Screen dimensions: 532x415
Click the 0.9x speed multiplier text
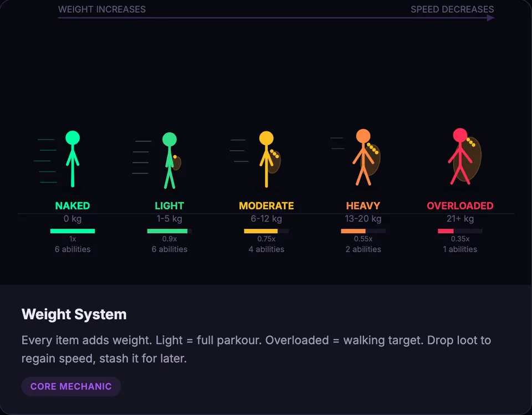[170, 239]
